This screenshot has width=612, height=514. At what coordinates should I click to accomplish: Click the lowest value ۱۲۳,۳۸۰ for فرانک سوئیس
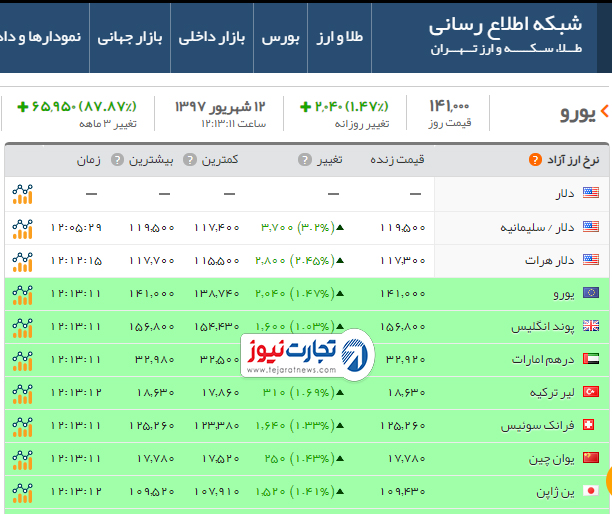(x=217, y=425)
